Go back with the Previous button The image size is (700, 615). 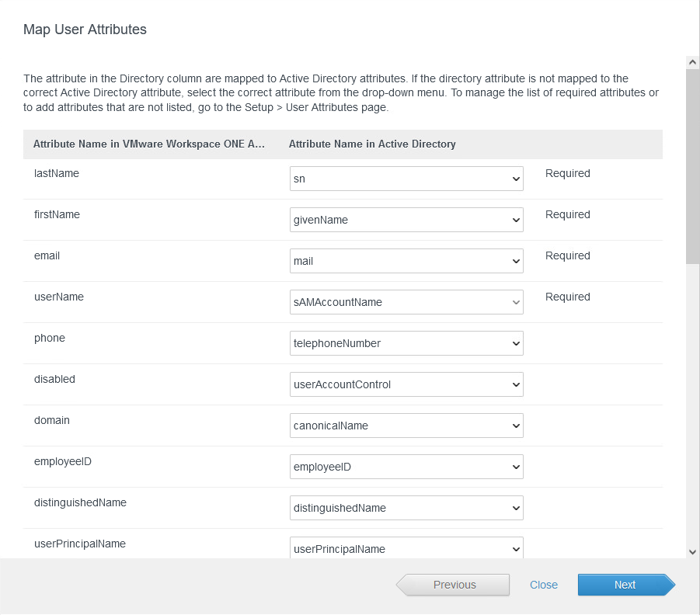click(454, 585)
